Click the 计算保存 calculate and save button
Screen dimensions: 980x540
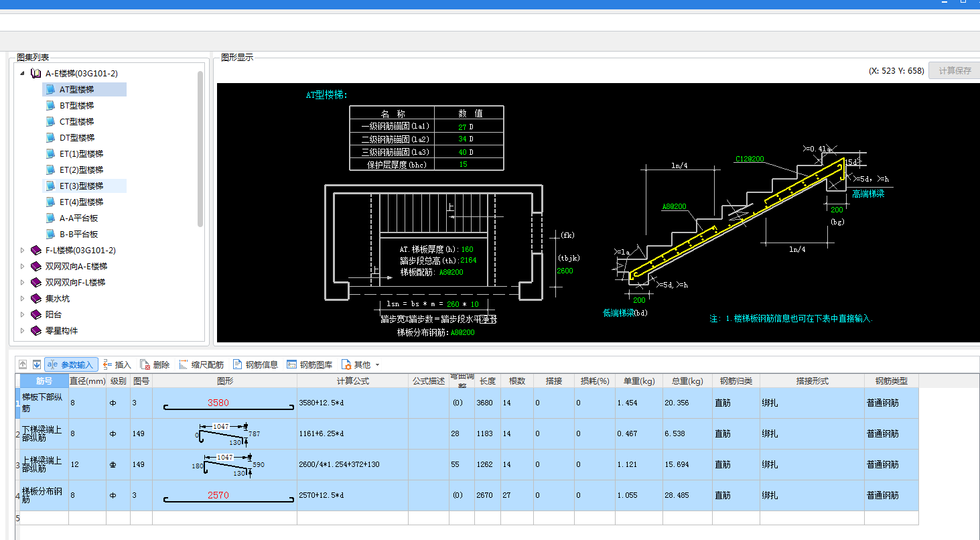coord(955,70)
